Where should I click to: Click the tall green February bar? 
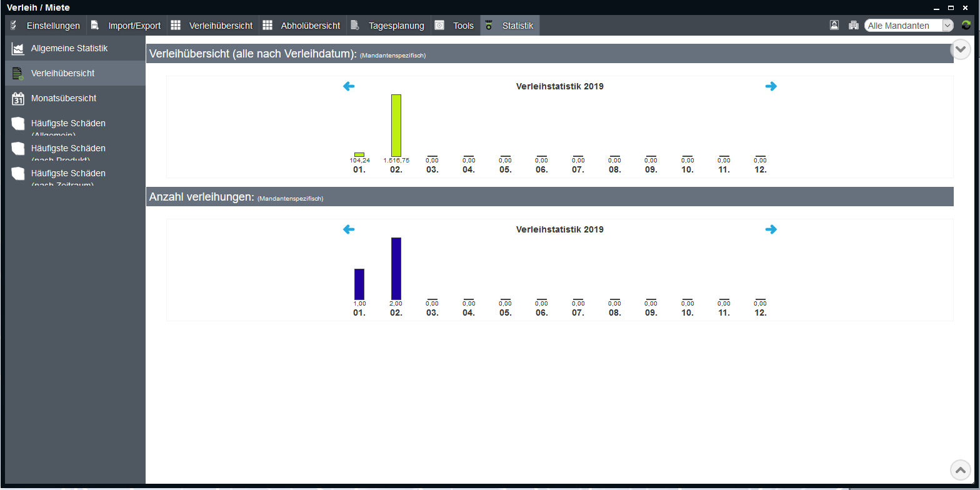point(396,125)
